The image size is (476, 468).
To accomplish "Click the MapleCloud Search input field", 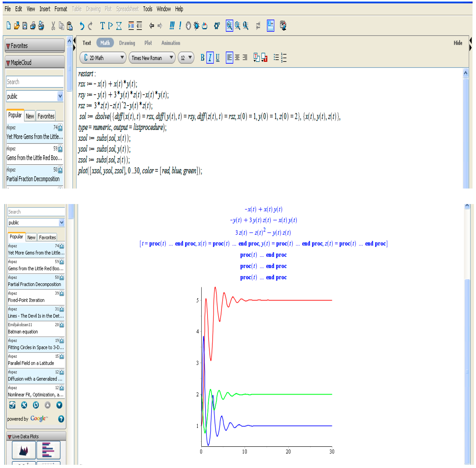I will (34, 82).
